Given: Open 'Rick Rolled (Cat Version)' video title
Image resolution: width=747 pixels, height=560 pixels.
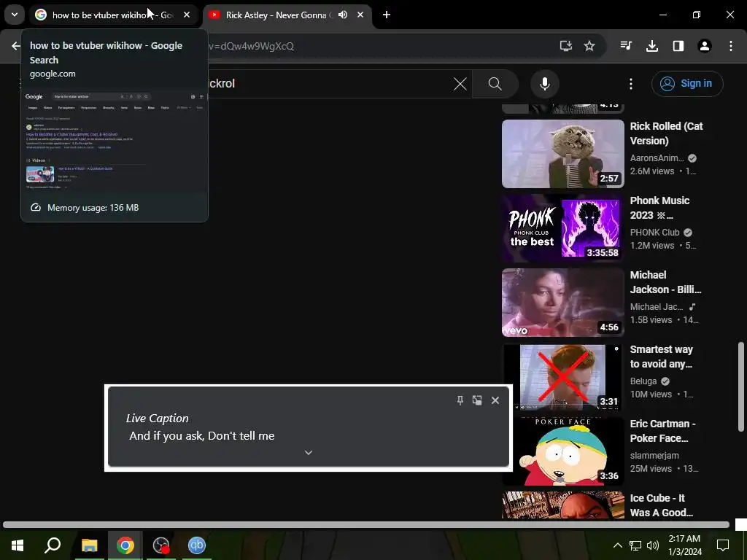Looking at the screenshot, I should [667, 133].
